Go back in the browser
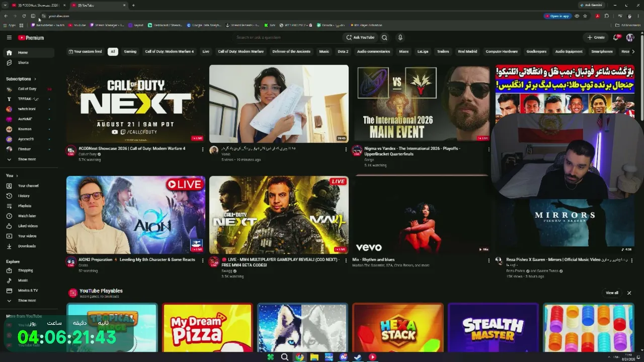The height and width of the screenshot is (362, 644). [x=6, y=16]
